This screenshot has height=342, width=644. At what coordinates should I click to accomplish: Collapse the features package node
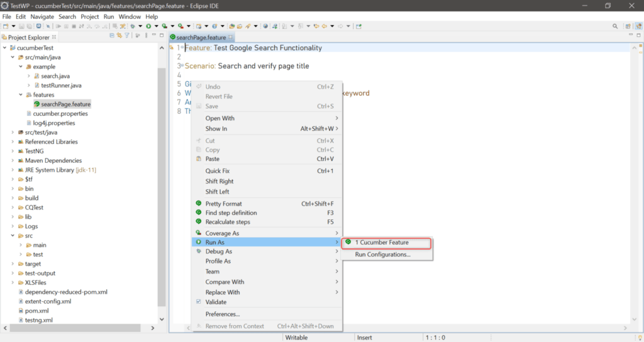point(21,95)
